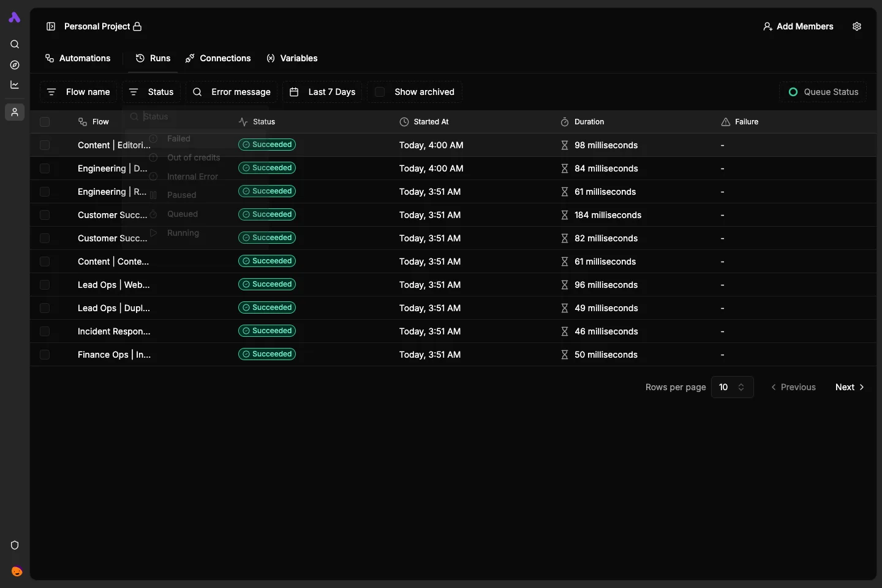Click Add Members button
The width and height of the screenshot is (882, 588).
798,26
